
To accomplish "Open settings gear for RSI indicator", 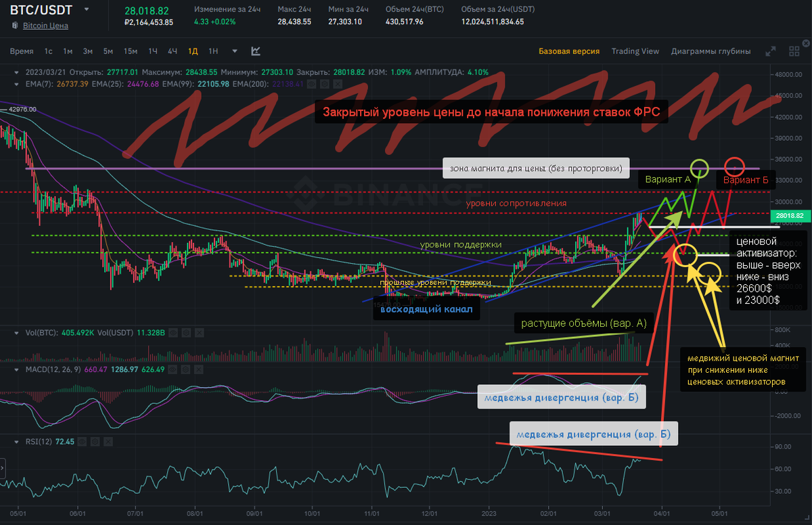I will pyautogui.click(x=95, y=441).
